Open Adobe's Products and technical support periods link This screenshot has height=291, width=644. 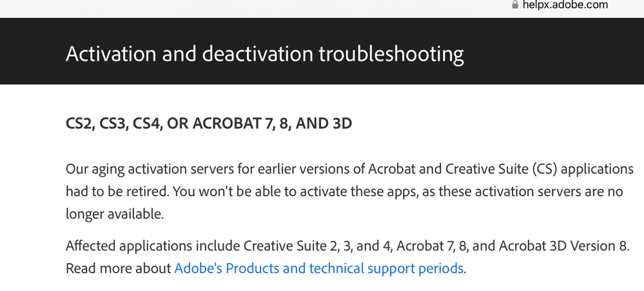[319, 268]
